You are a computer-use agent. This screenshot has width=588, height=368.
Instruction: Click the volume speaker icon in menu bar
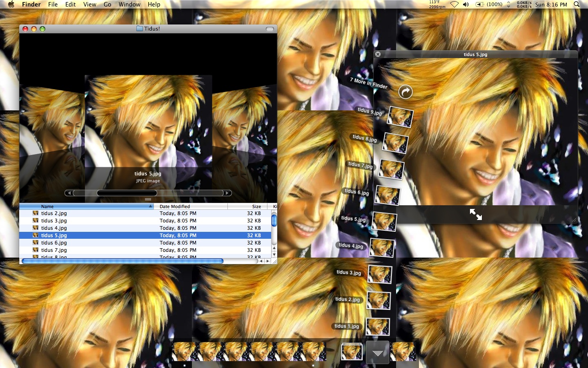click(x=466, y=4)
